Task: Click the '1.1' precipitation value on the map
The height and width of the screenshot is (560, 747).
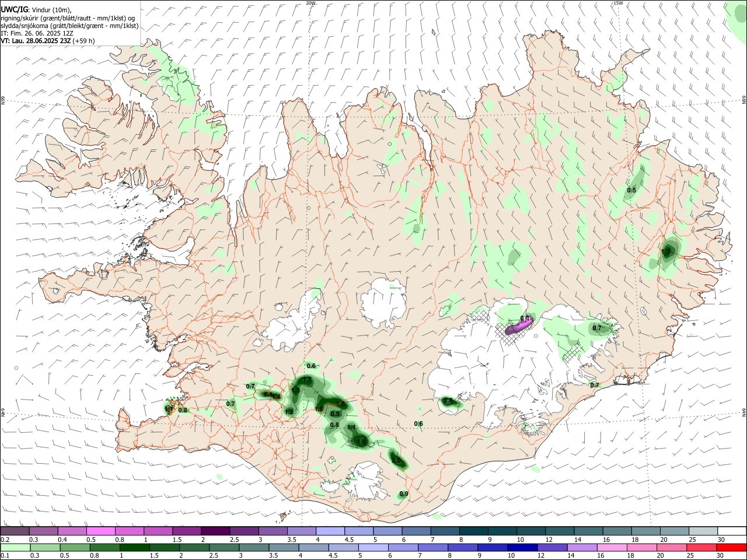Action: coord(351,428)
